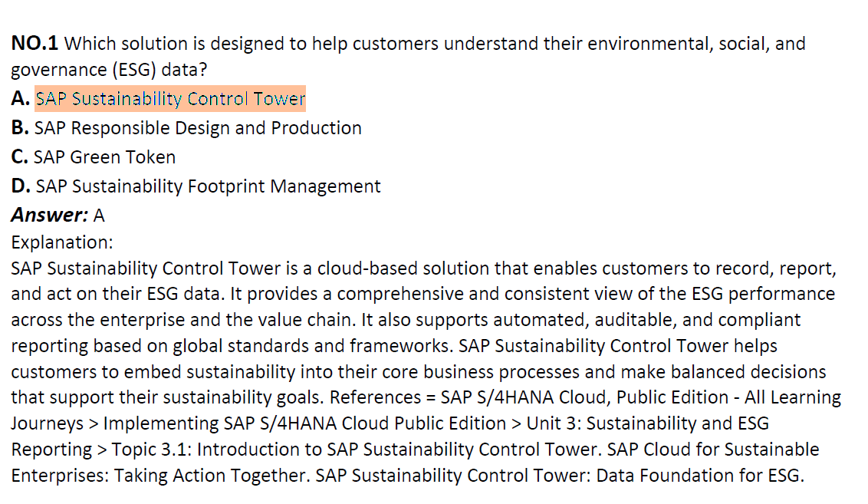Click the bold letter D. label
868x504 pixels.
click(x=21, y=186)
